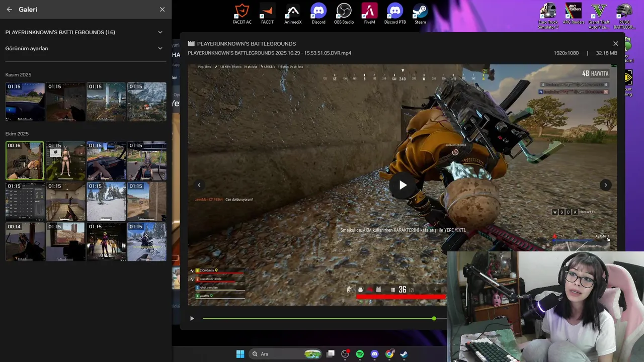Open the PUBG BATTLEGROUNDS desktop shortcut
The image size is (644, 362).
tap(624, 16)
